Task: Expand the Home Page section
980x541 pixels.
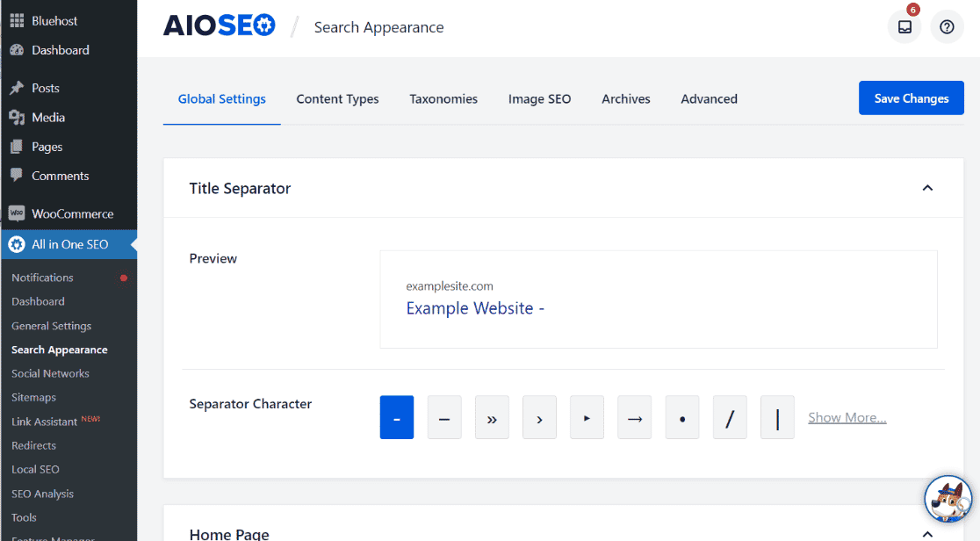Action: tap(927, 533)
